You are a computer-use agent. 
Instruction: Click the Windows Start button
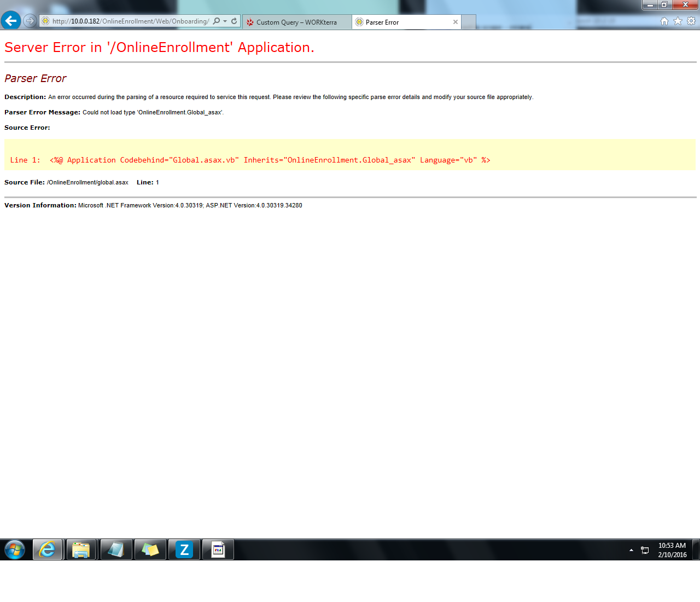(15, 549)
